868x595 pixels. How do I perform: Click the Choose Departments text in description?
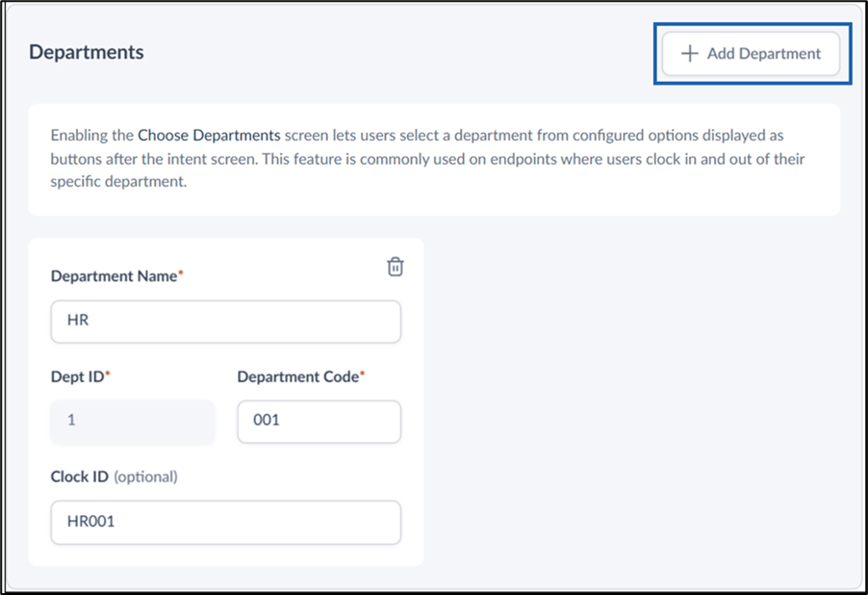pyautogui.click(x=209, y=135)
